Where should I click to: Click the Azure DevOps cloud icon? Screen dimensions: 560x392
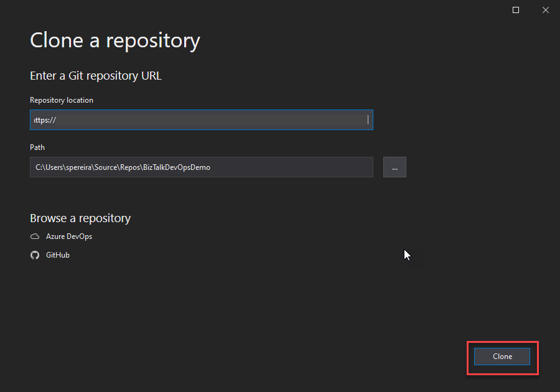(x=35, y=236)
